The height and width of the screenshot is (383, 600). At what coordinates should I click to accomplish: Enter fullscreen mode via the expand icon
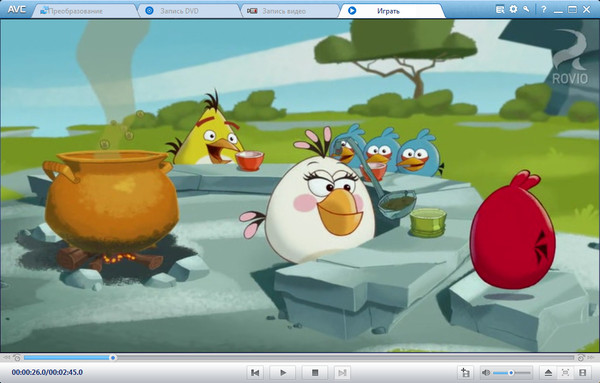coord(566,372)
